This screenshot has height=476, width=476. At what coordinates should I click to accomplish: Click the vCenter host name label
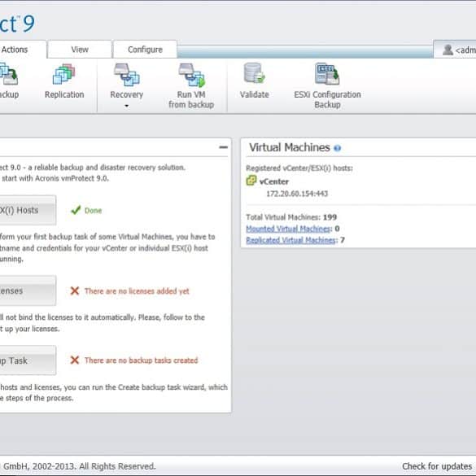[x=274, y=181]
